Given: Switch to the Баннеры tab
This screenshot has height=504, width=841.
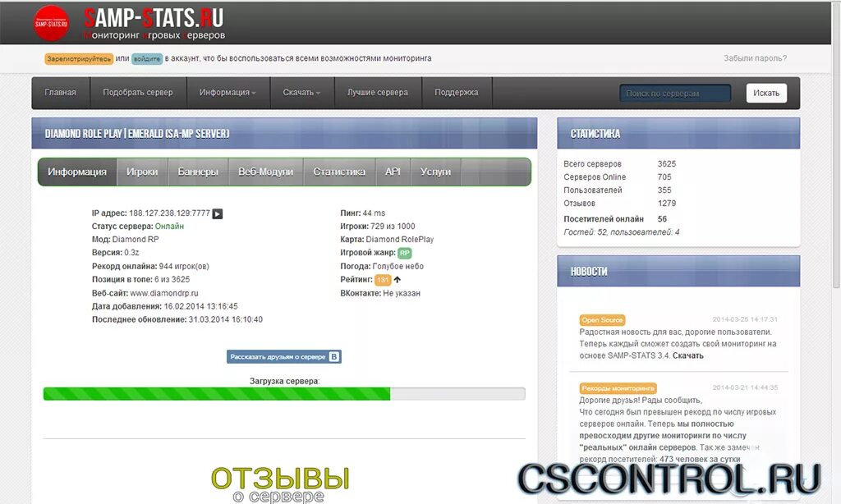Looking at the screenshot, I should coord(198,172).
